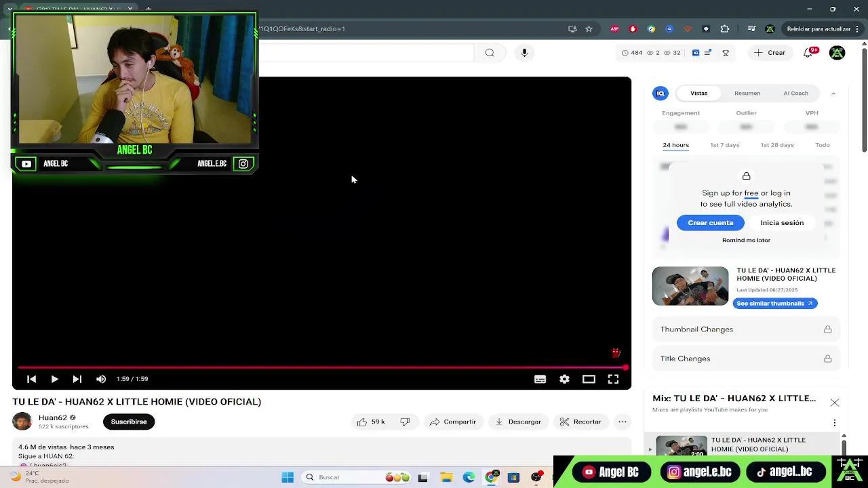Open Chrome extensions puzzle icon
Screen dimensions: 868x488
(x=725, y=28)
